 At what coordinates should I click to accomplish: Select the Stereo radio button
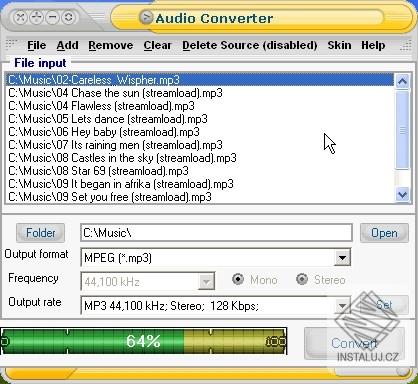click(x=302, y=279)
